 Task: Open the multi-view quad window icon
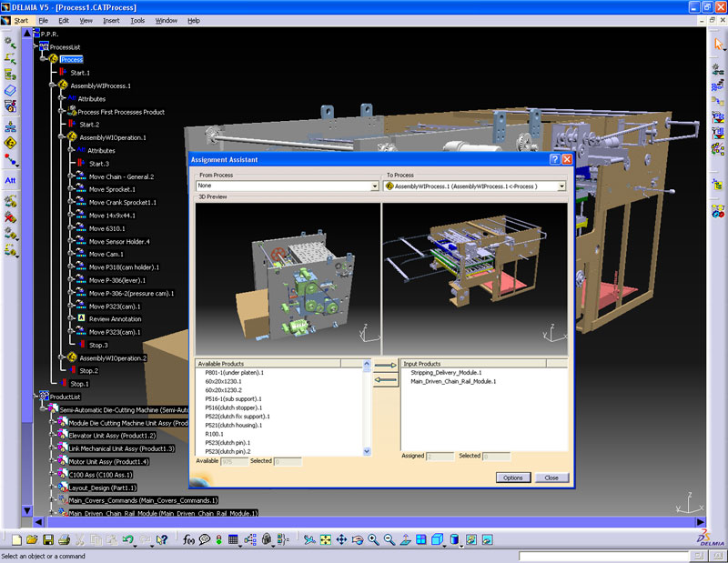[x=421, y=539]
